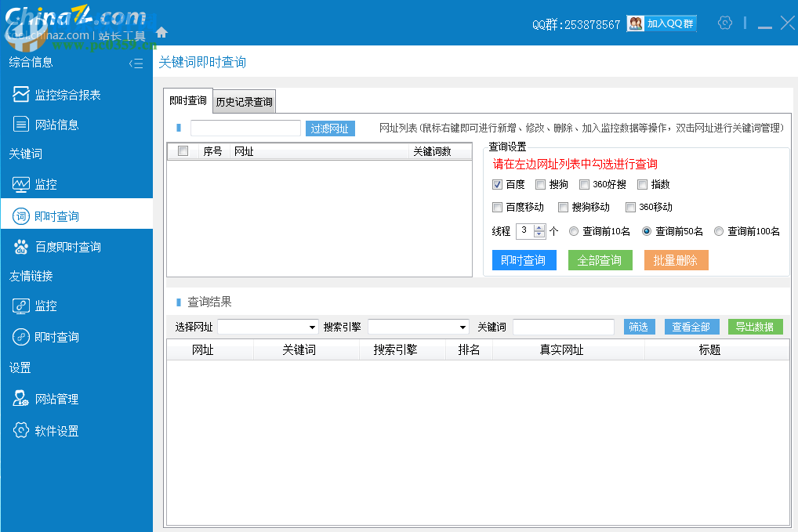Click the settings gear in the title bar
The image size is (798, 532).
pos(724,22)
